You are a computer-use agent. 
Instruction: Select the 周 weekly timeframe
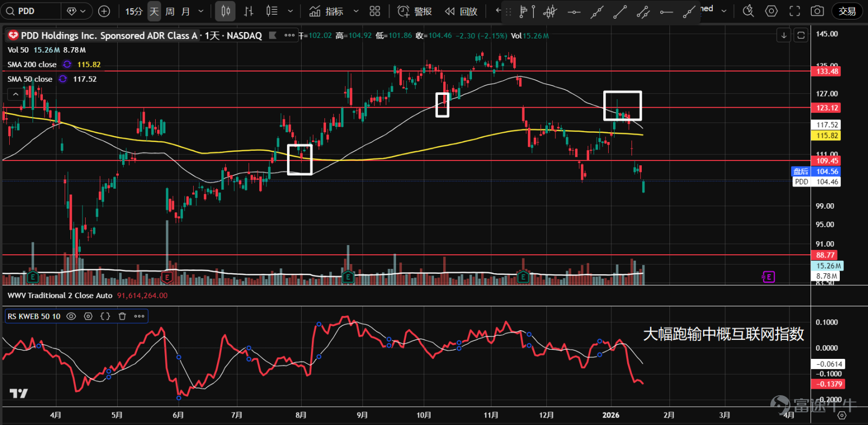tap(170, 11)
